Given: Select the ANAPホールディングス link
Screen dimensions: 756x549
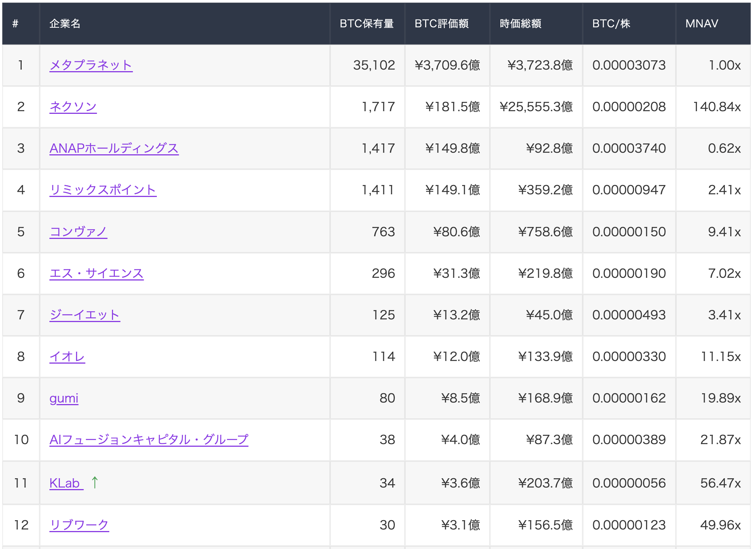Looking at the screenshot, I should 114,148.
